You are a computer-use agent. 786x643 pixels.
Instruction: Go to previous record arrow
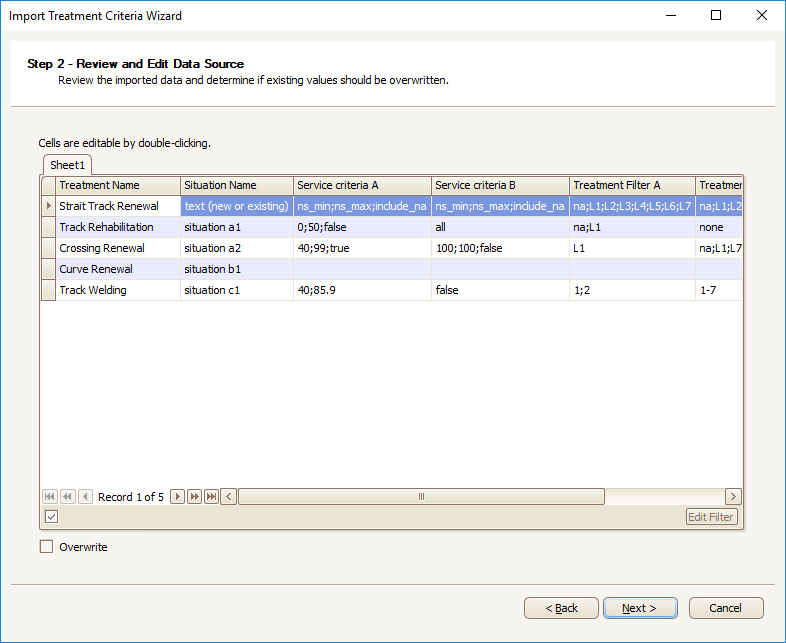point(85,497)
